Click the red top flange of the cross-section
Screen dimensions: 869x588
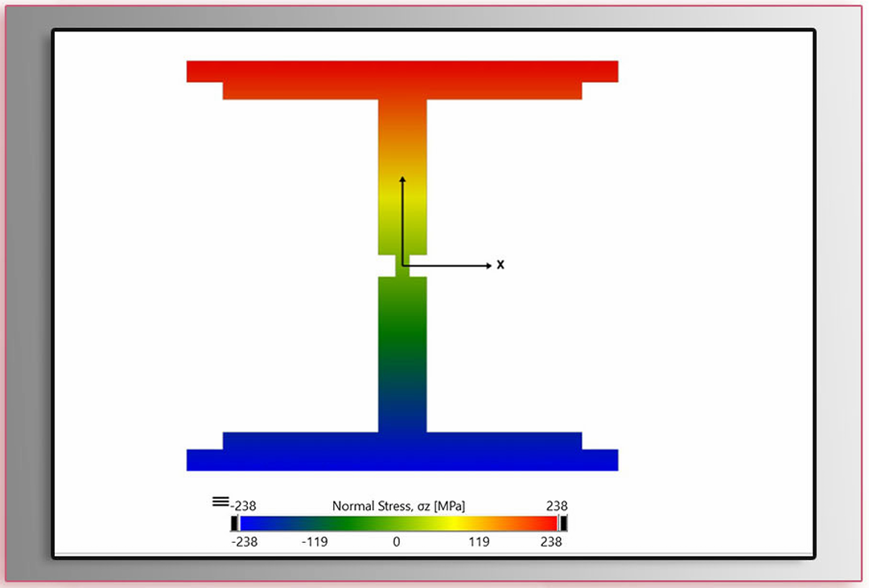[x=402, y=80]
